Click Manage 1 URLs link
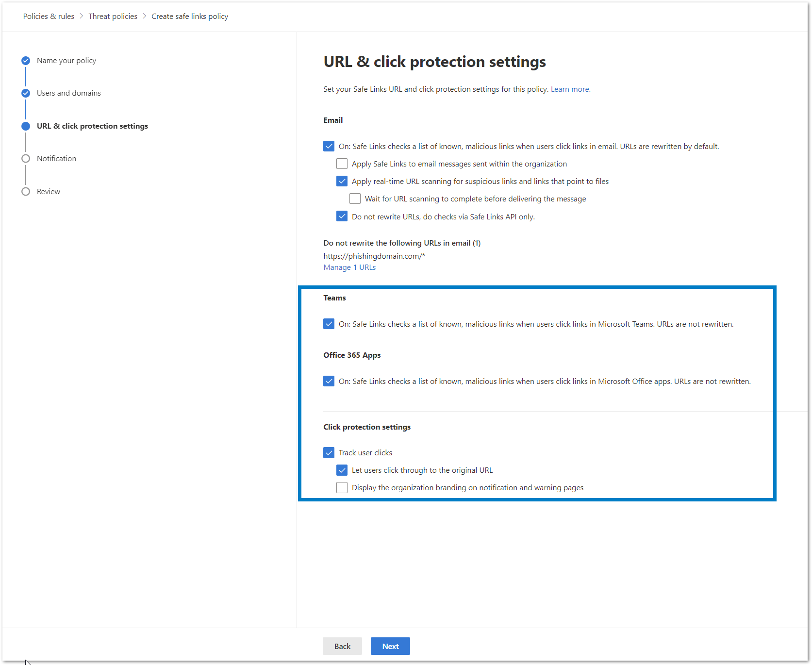 click(x=349, y=267)
